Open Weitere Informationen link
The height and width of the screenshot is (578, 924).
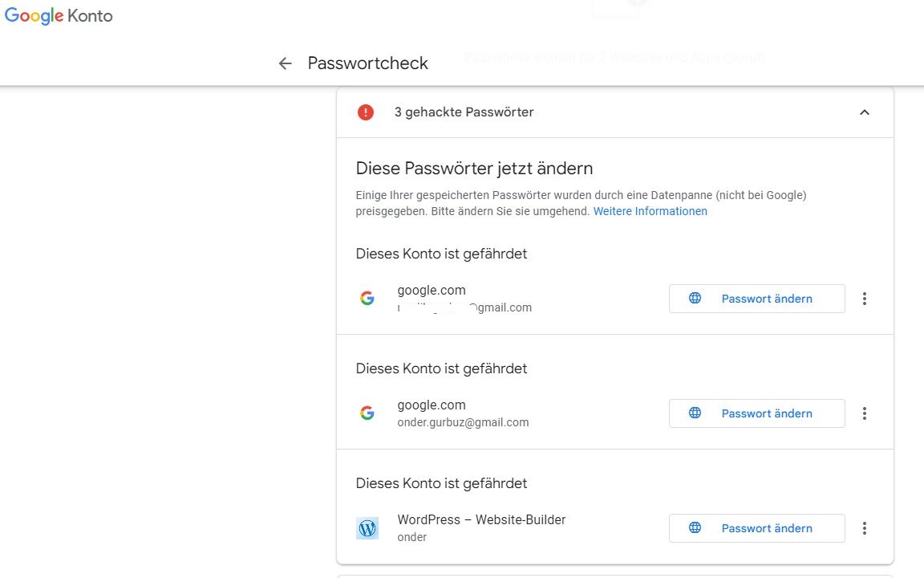click(650, 211)
